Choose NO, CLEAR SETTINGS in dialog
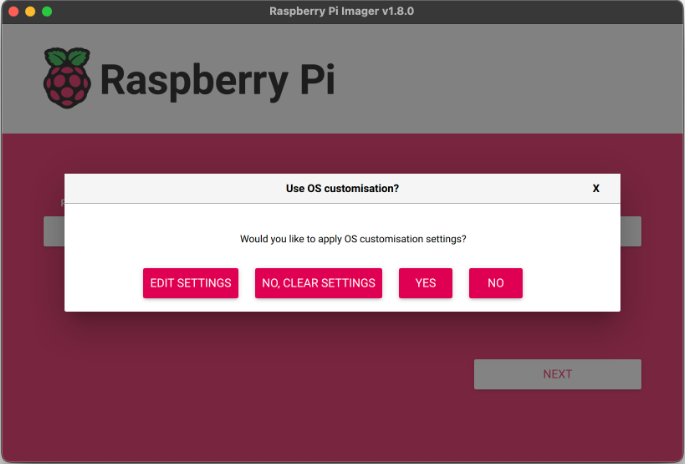 click(318, 283)
